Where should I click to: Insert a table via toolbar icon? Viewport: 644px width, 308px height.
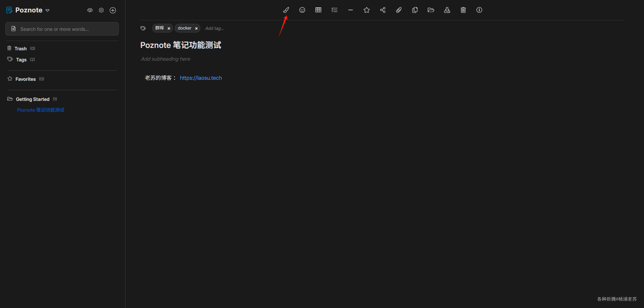click(x=318, y=10)
